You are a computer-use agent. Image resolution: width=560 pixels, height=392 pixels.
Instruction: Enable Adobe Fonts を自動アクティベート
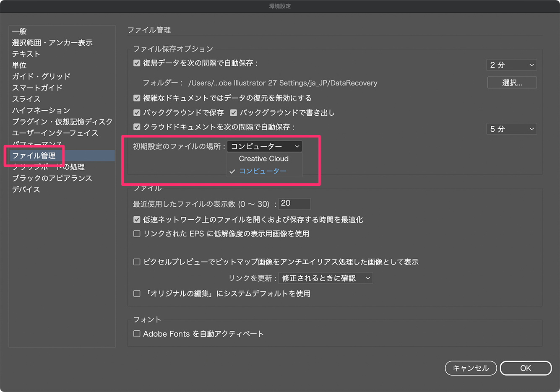tap(137, 334)
